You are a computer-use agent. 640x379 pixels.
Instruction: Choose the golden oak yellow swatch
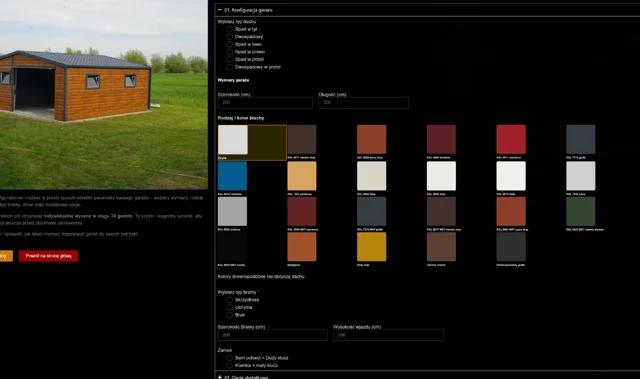point(371,247)
